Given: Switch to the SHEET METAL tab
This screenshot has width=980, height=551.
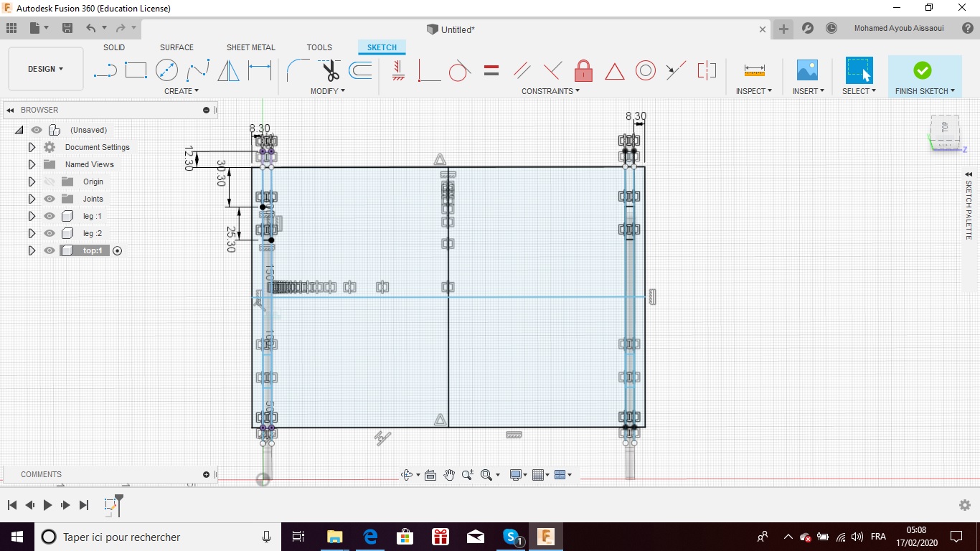Looking at the screenshot, I should click(251, 47).
